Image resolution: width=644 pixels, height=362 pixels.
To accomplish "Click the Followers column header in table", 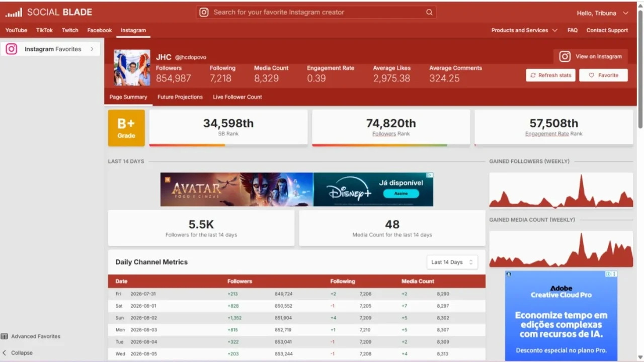I will (239, 282).
